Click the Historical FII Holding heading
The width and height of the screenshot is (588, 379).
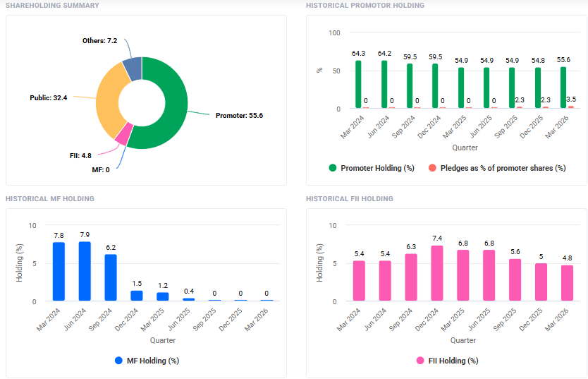pos(350,199)
